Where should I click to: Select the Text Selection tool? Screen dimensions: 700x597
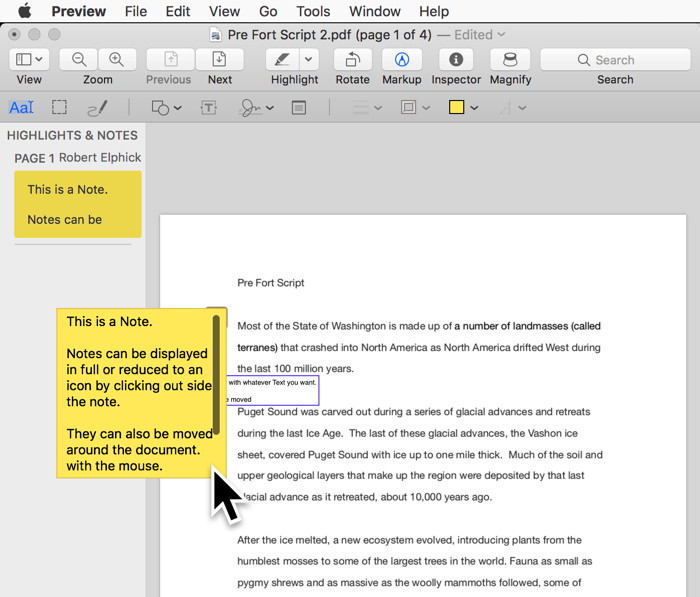[21, 108]
